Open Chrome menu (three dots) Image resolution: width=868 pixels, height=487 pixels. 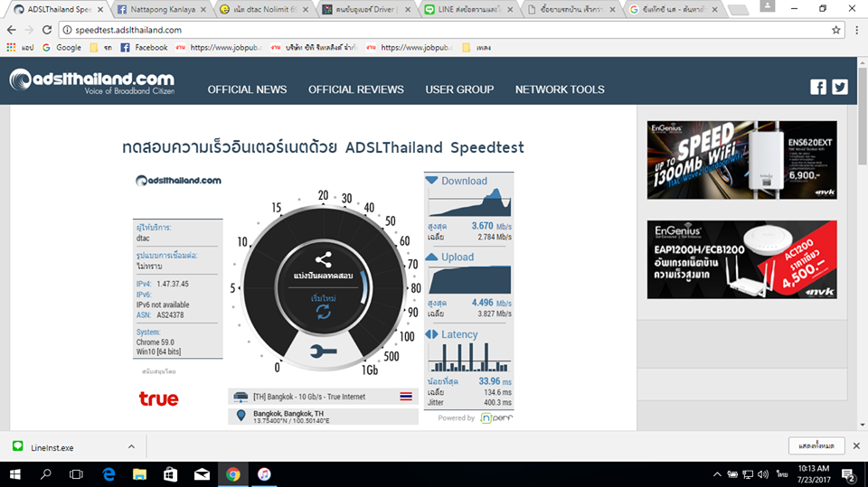click(x=856, y=30)
